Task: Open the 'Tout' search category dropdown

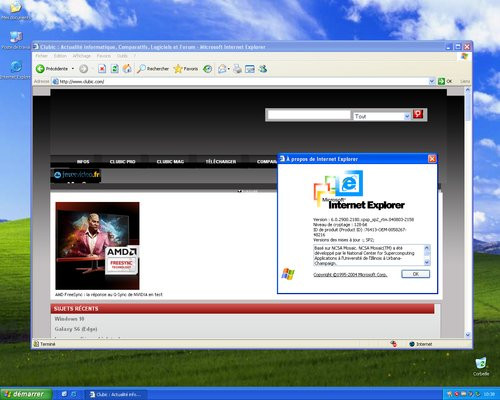Action: pyautogui.click(x=407, y=116)
